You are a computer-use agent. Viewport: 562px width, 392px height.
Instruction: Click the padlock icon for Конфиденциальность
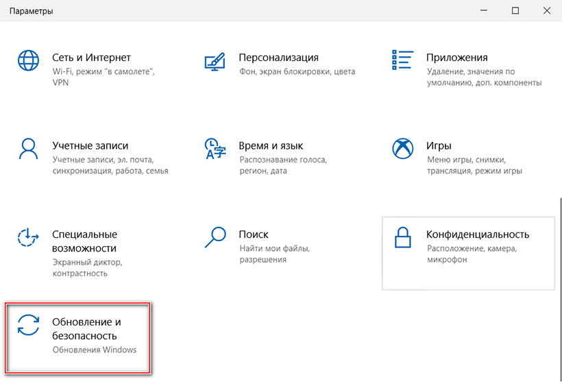pyautogui.click(x=402, y=237)
